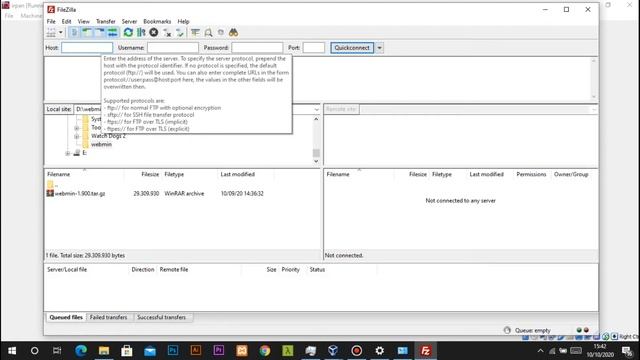This screenshot has width=640, height=360.
Task: Open the Site Manager dropdown arrow
Action: 61,32
